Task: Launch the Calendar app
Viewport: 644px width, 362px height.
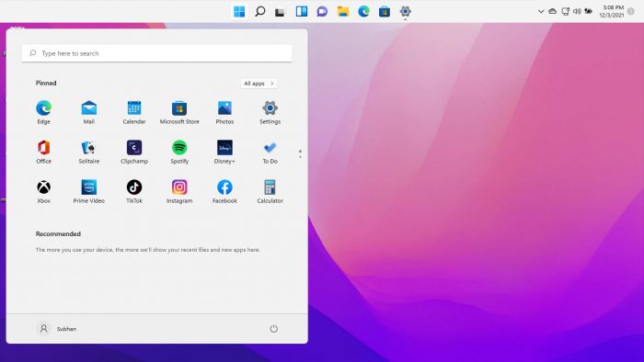Action: pyautogui.click(x=134, y=112)
